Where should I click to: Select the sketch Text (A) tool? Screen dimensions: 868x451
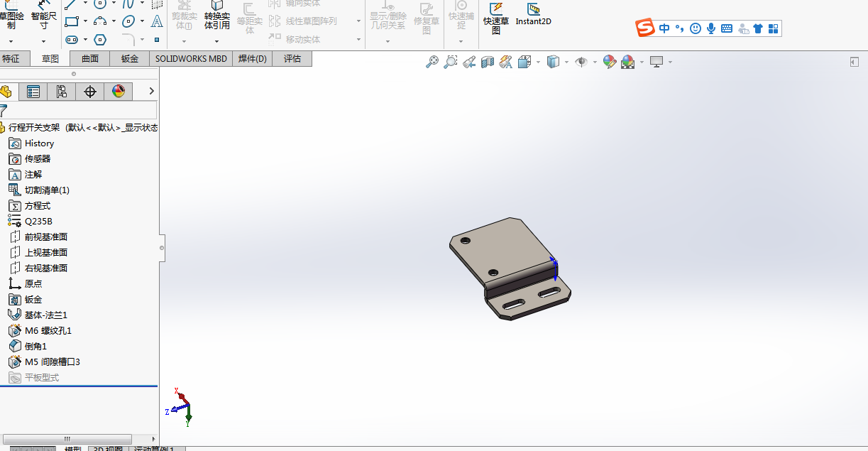(x=157, y=21)
